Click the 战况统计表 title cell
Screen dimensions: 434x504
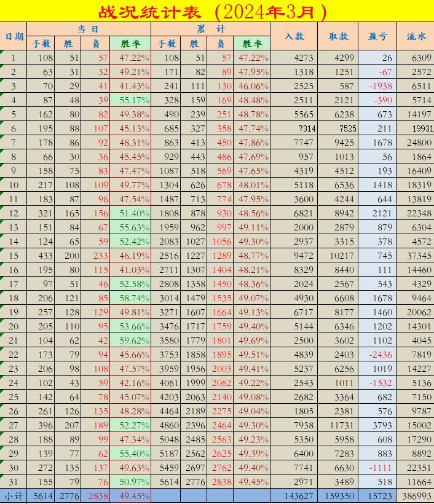(217, 11)
